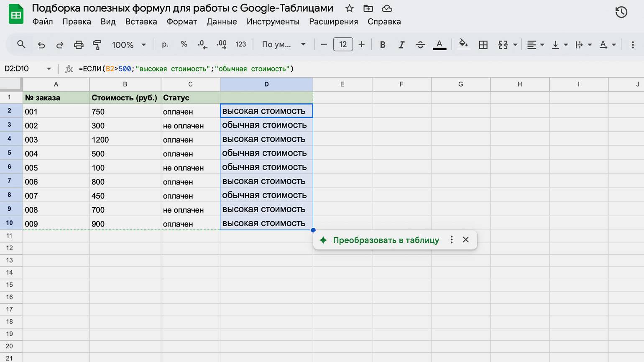Open the Вставка menu
This screenshot has height=362, width=644.
pos(141,22)
